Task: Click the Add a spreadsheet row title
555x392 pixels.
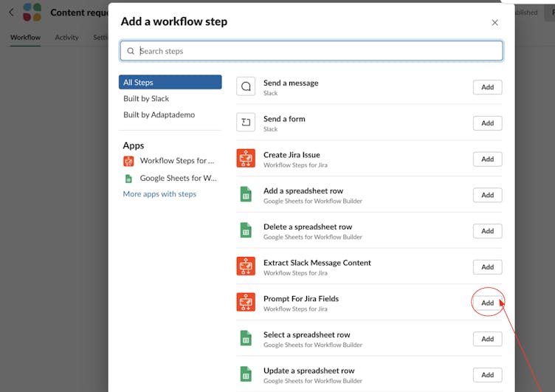Action: pos(303,191)
